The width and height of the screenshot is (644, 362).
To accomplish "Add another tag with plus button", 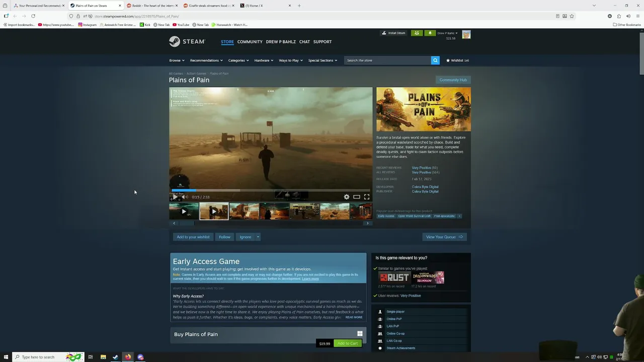I will point(459,216).
